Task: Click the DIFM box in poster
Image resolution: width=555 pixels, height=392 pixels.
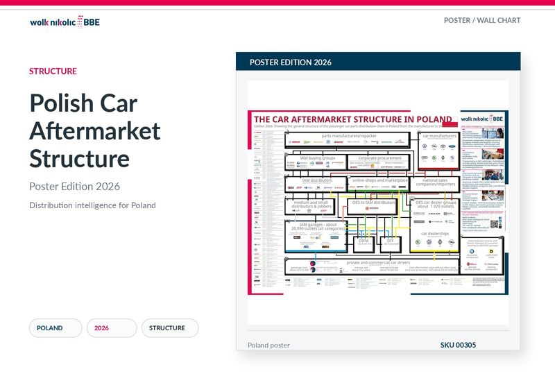Action: tap(364, 244)
